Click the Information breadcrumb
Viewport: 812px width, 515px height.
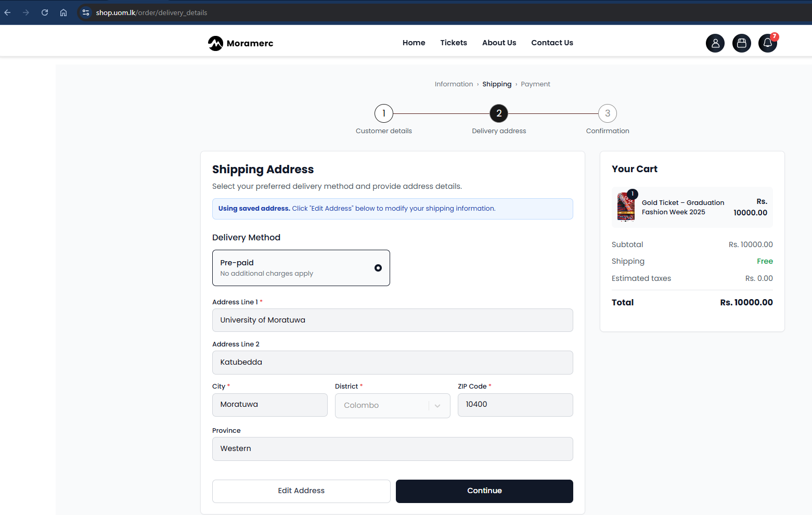[454, 84]
